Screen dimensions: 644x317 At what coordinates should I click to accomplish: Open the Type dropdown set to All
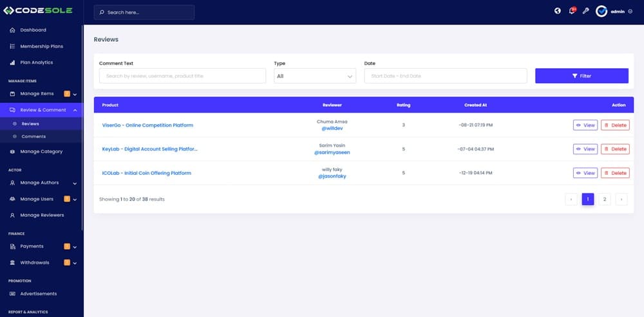coord(314,76)
